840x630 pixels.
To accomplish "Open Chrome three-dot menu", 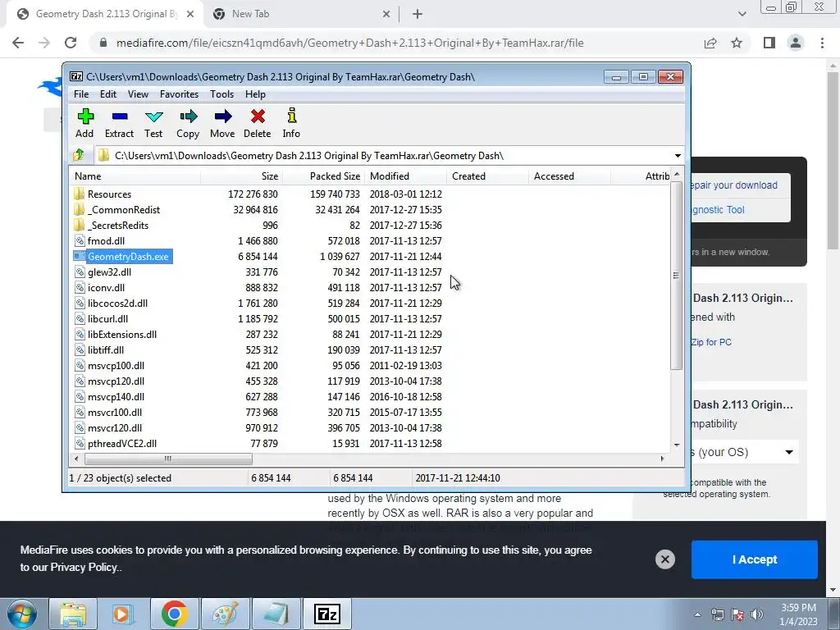I will point(822,43).
